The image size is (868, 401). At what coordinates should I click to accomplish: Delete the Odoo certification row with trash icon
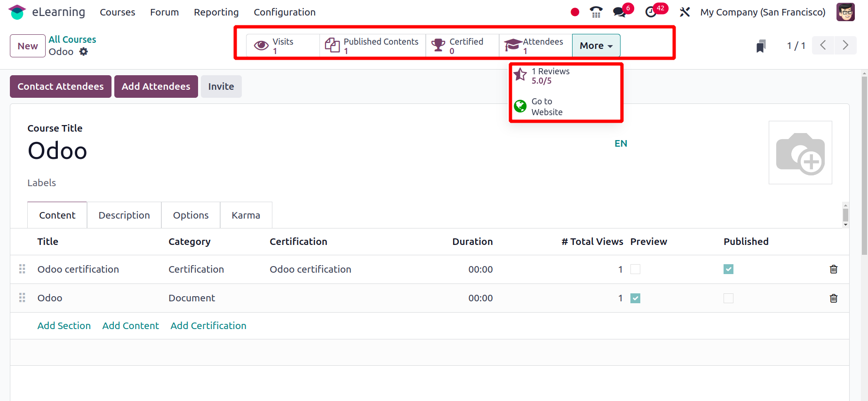click(x=834, y=269)
